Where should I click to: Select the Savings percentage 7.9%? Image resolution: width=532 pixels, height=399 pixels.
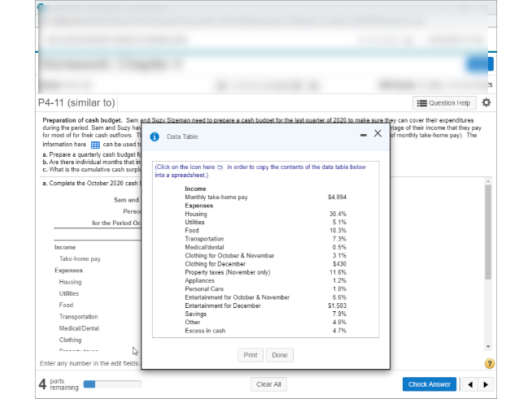(339, 314)
